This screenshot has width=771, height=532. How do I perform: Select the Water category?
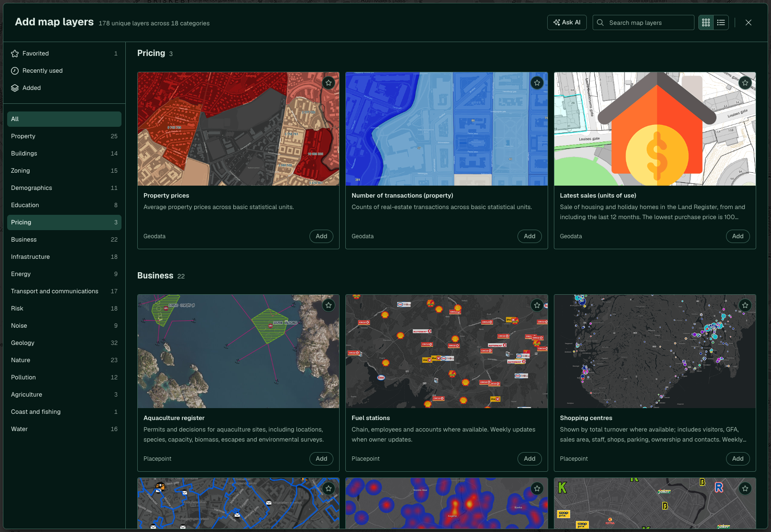coord(64,429)
